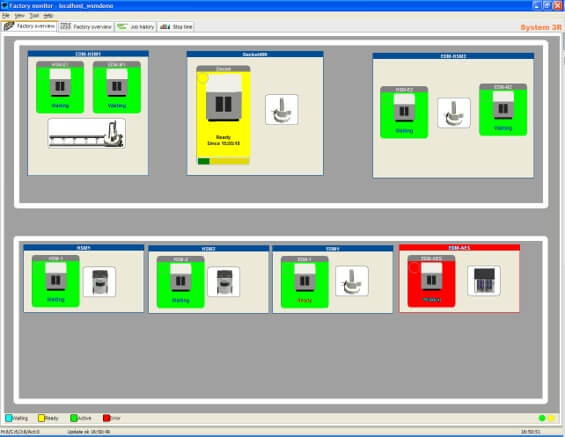Click the cyan Waiting legend box
This screenshot has width=565, height=437.
tap(9, 418)
